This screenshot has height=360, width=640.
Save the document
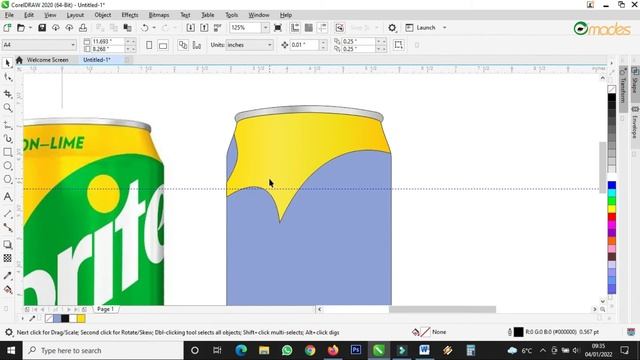point(42,28)
